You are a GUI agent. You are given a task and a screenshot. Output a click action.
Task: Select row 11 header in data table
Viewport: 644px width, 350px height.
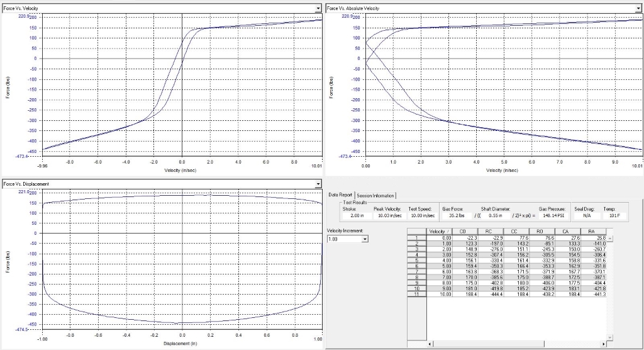point(416,294)
